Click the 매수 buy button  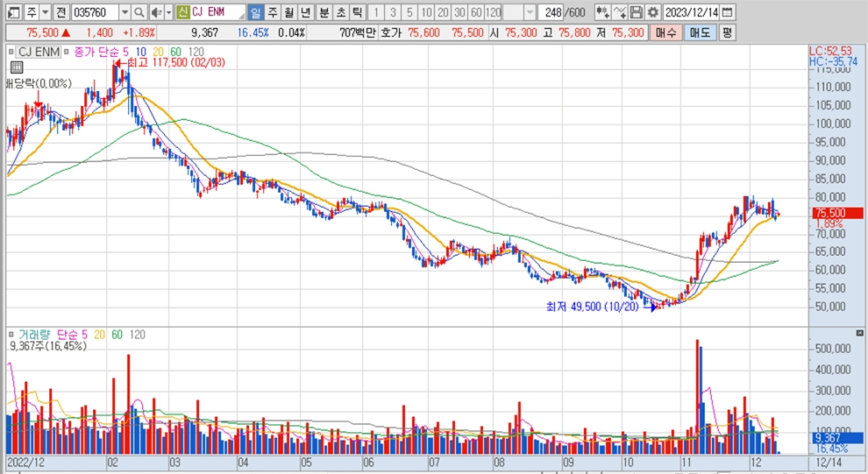(665, 32)
